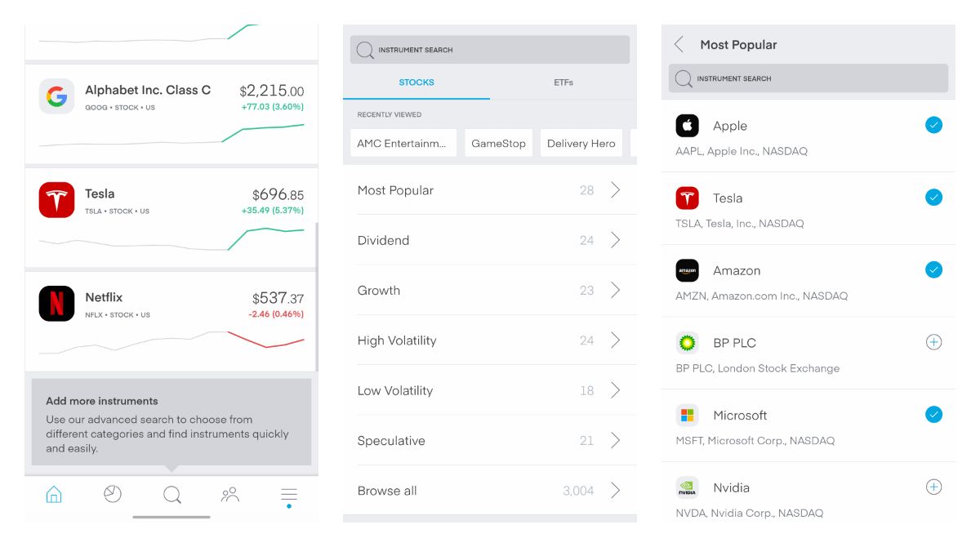Select Netflix change -2.46 (0.46%)
The width and height of the screenshot is (980, 547).
[276, 314]
